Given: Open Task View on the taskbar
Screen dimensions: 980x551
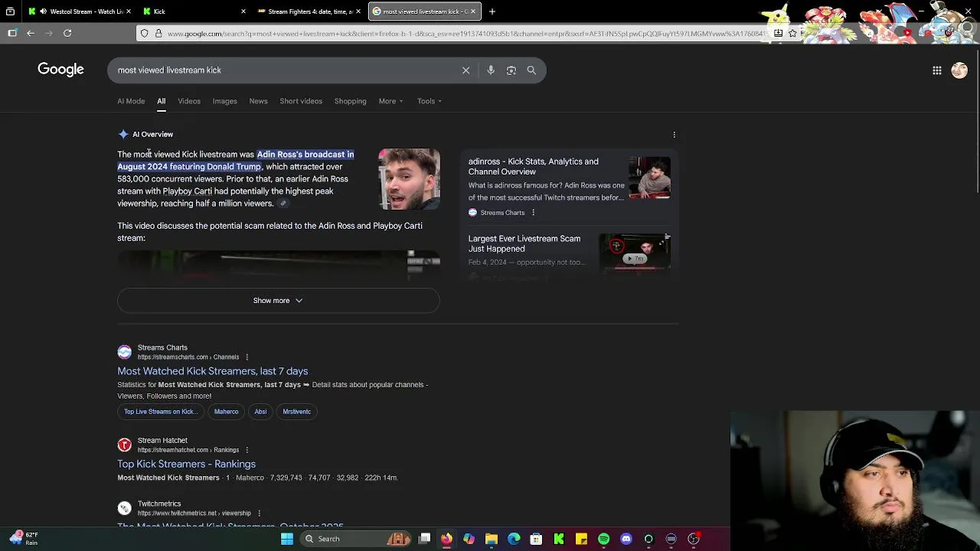Looking at the screenshot, I should [425, 539].
